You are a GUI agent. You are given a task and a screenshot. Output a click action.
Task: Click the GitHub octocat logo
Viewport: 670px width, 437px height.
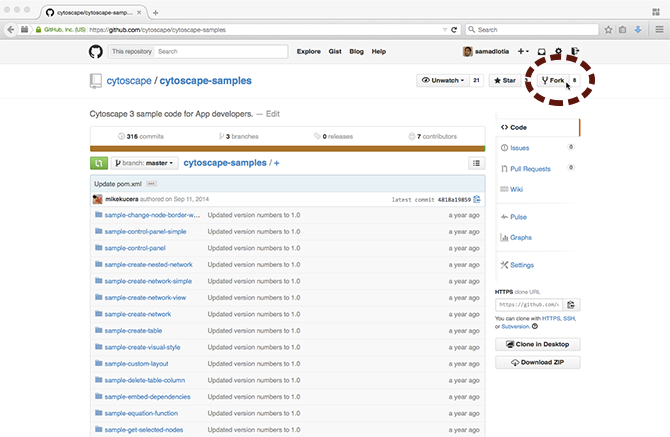point(96,52)
